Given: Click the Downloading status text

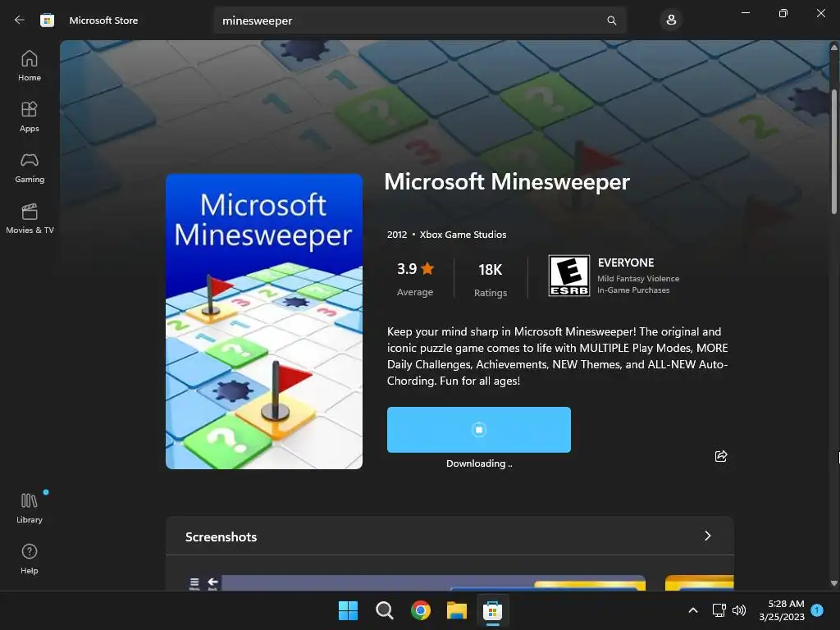Looking at the screenshot, I should [x=479, y=463].
